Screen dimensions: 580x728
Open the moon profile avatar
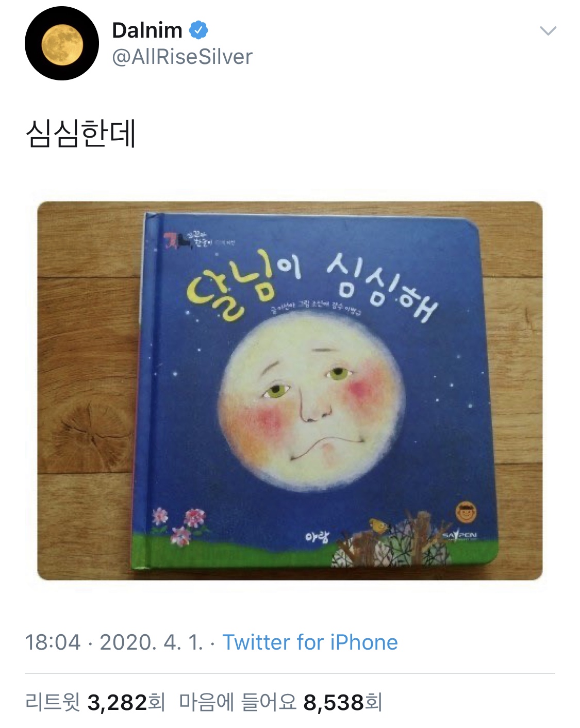pos(62,43)
